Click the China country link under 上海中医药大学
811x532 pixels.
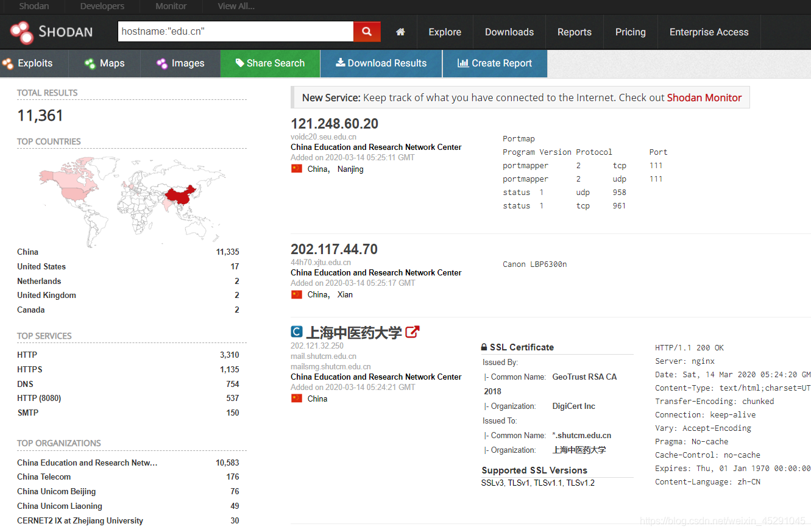pyautogui.click(x=317, y=399)
